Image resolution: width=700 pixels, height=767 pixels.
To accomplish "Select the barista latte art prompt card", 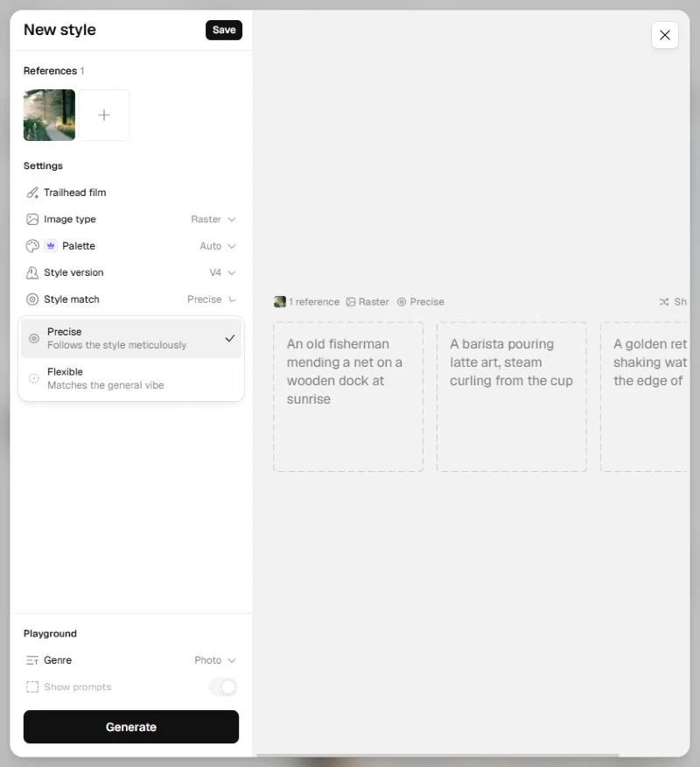I will 511,397.
